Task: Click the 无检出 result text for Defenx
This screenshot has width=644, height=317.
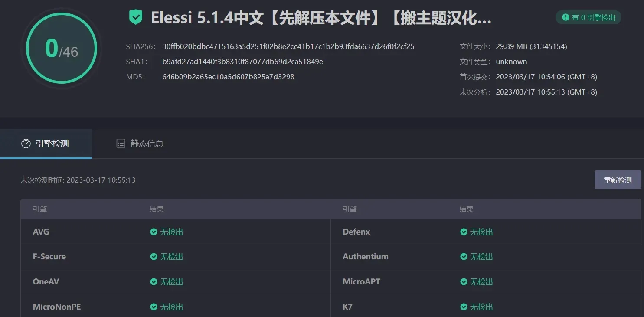Action: click(x=482, y=232)
